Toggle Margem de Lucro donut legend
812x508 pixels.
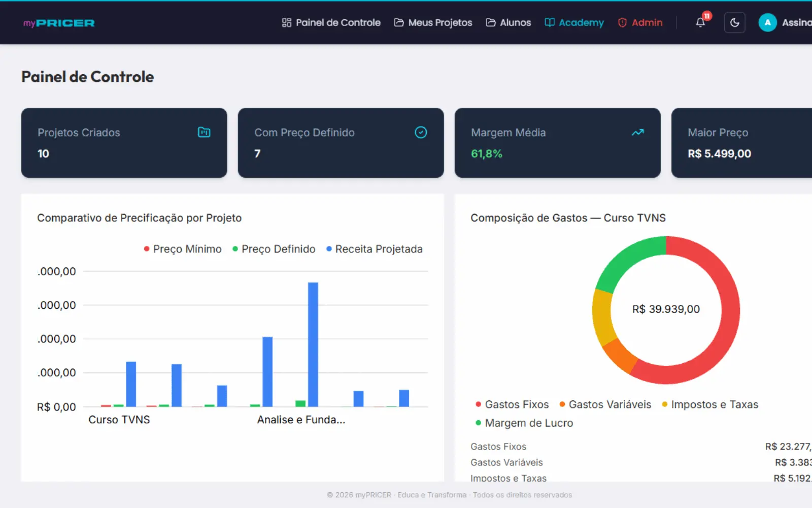click(524, 423)
